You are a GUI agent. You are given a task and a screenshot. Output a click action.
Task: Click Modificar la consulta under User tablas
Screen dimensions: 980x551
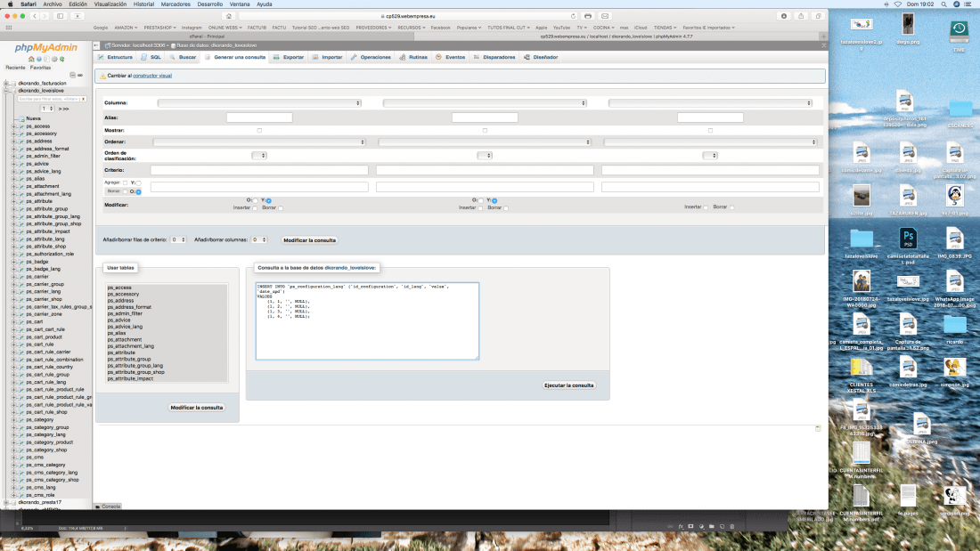(196, 408)
